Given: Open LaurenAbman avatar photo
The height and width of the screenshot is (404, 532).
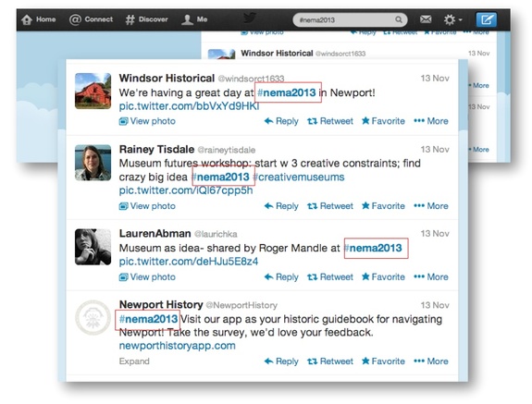Looking at the screenshot, I should coord(93,247).
